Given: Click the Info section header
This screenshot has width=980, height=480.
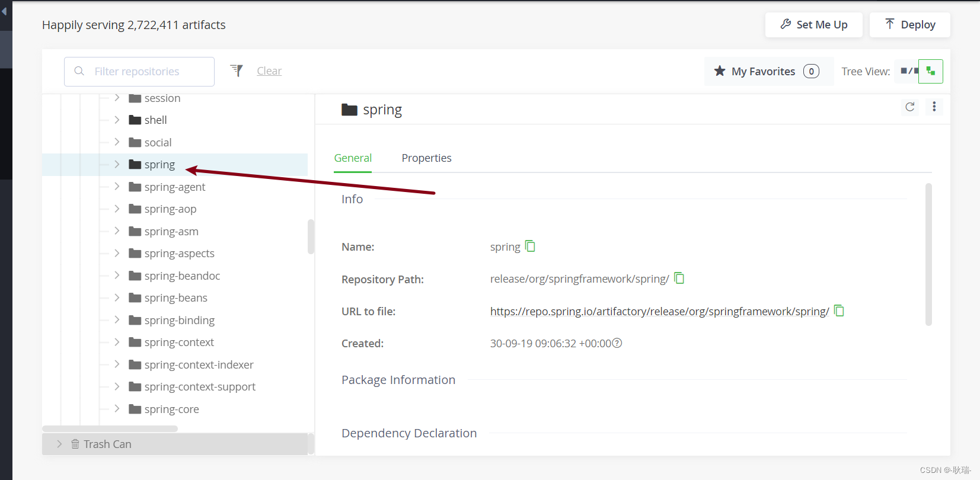Looking at the screenshot, I should tap(352, 199).
